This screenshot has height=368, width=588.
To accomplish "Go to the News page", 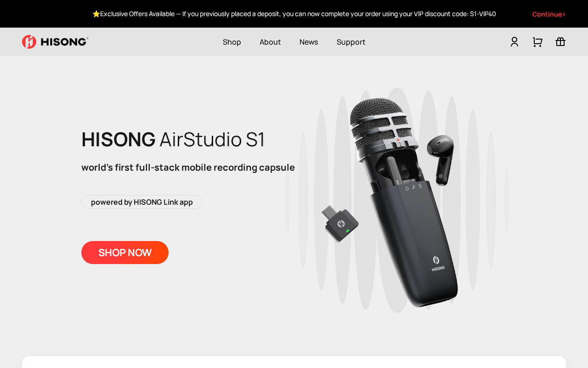I will tap(309, 42).
